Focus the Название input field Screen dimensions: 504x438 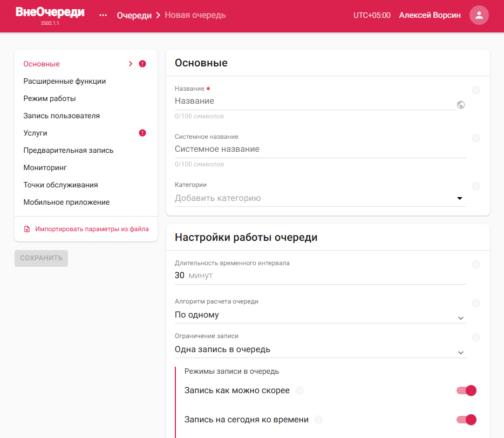coord(315,101)
